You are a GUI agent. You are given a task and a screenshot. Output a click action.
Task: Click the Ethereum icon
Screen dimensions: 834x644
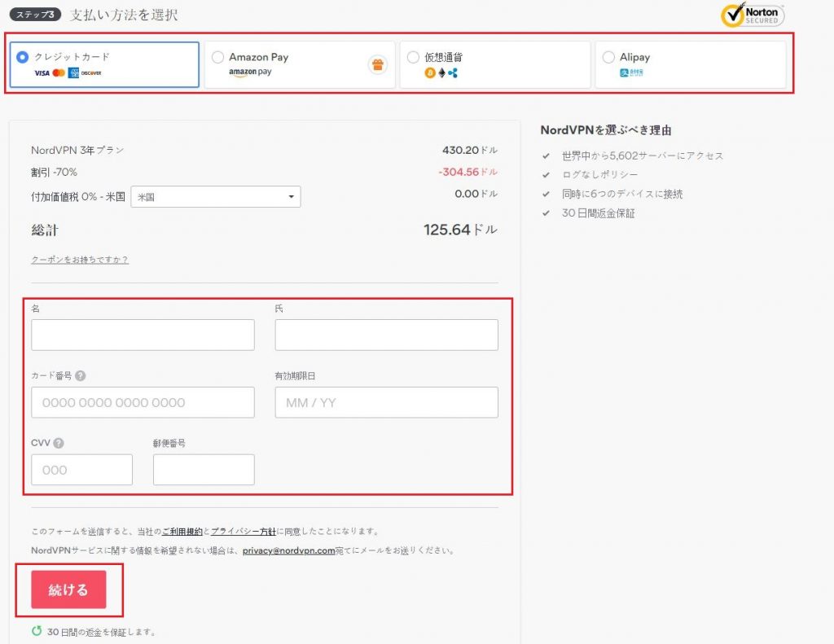click(x=441, y=72)
